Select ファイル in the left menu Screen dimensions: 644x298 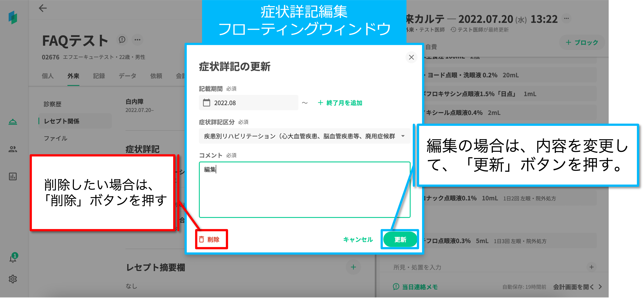[x=56, y=138]
